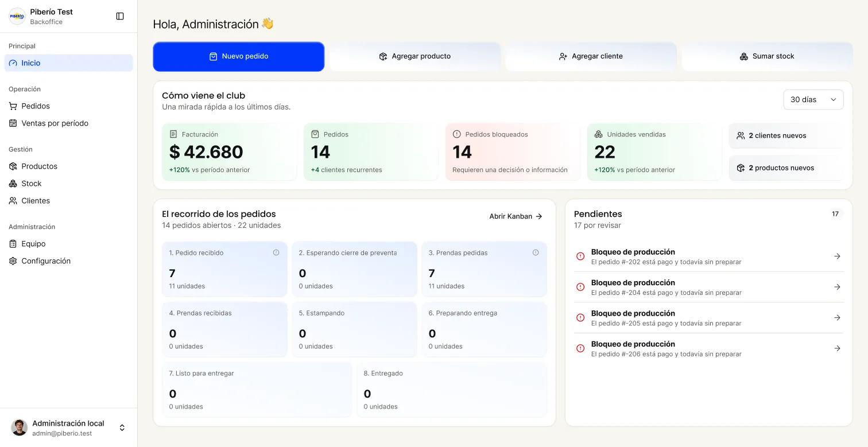This screenshot has width=868, height=447.
Task: Click the shopping bag icon in Nuevo pedido
Action: click(213, 56)
